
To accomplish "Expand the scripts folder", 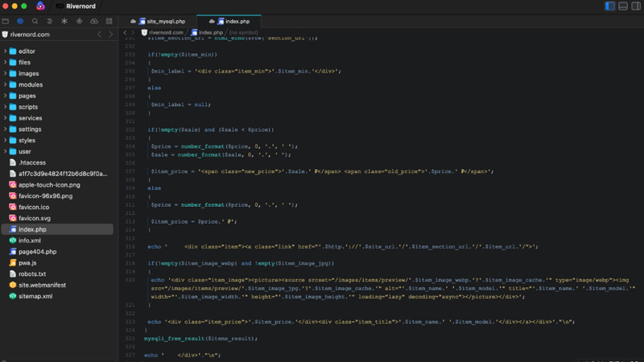I will pos(5,107).
